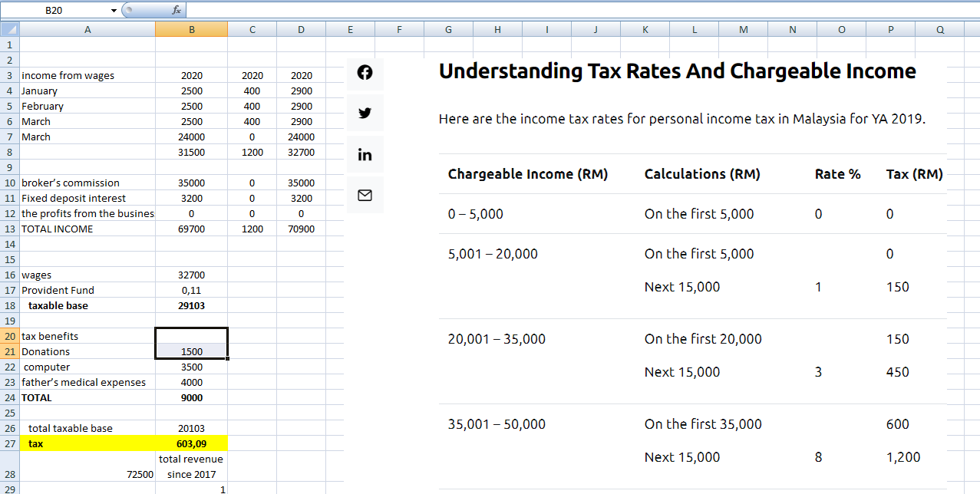Select column B header
980x494 pixels.
[x=191, y=29]
